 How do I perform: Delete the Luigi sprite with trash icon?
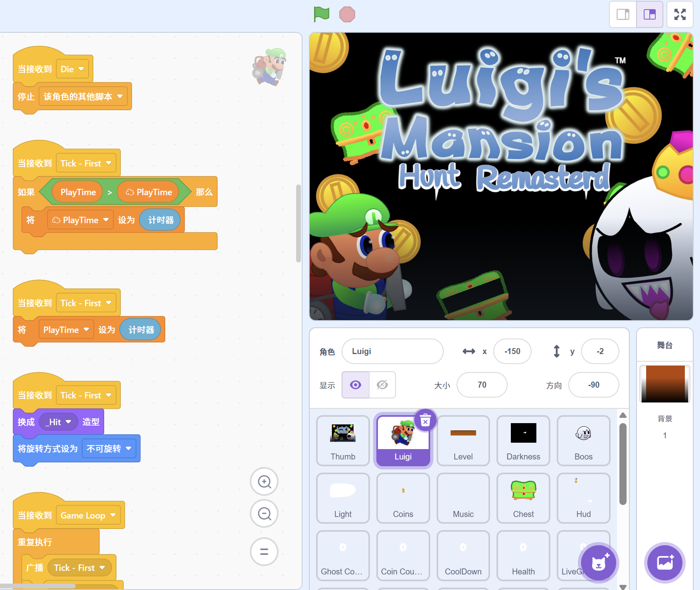pyautogui.click(x=425, y=420)
